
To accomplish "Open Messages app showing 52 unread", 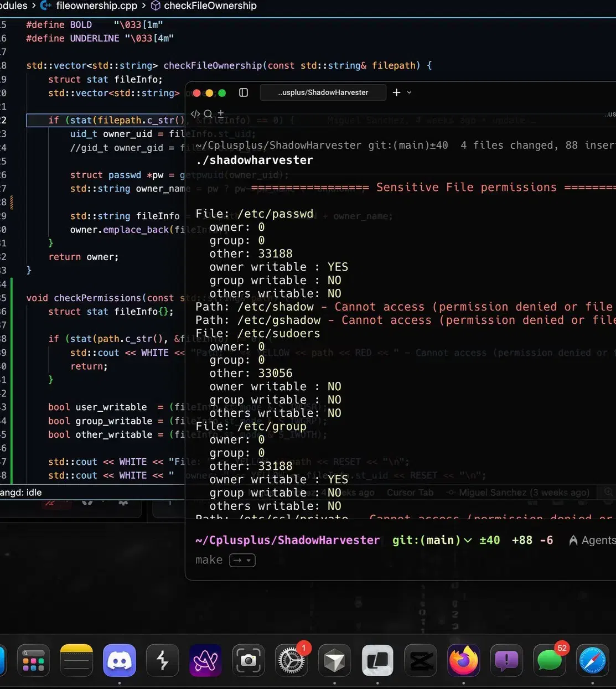I will [x=550, y=660].
